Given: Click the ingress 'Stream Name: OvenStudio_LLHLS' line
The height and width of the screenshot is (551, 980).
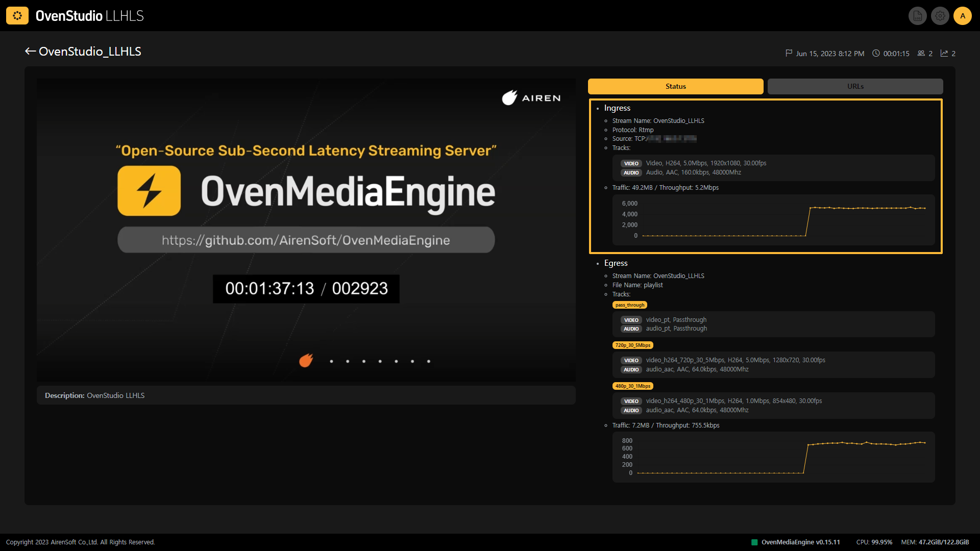Looking at the screenshot, I should click(x=658, y=120).
